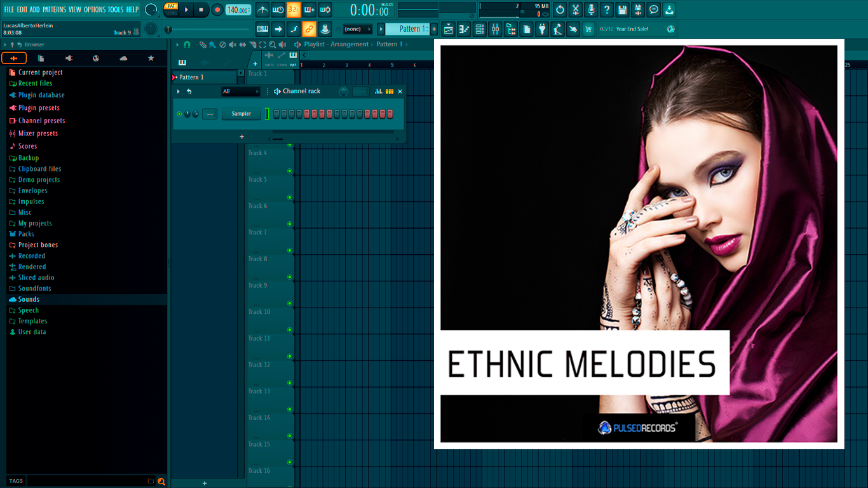Click the 140.000 tempo field

(239, 10)
